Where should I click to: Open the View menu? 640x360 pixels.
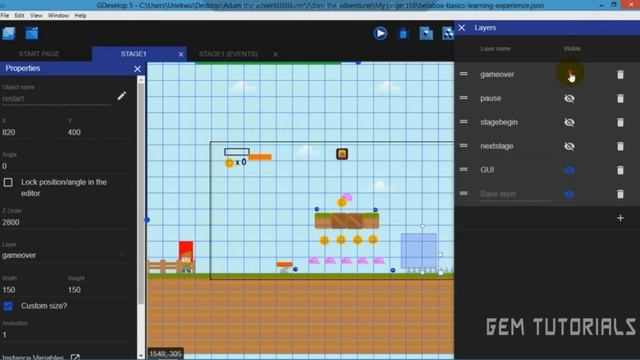pyautogui.click(x=36, y=16)
